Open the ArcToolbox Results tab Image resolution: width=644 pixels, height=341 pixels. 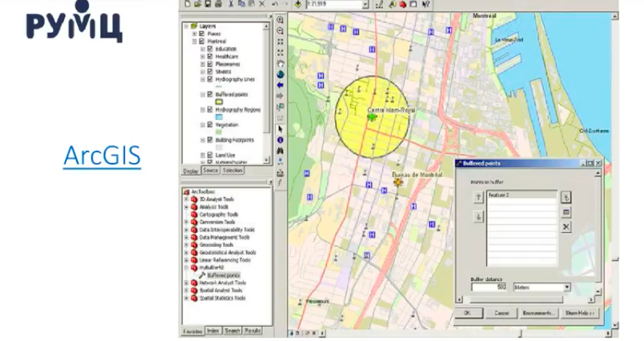[252, 331]
